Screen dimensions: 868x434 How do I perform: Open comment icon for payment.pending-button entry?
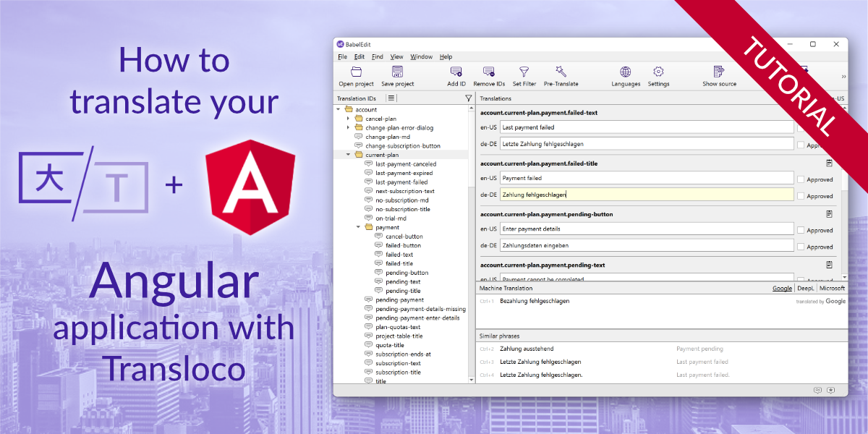(x=829, y=214)
